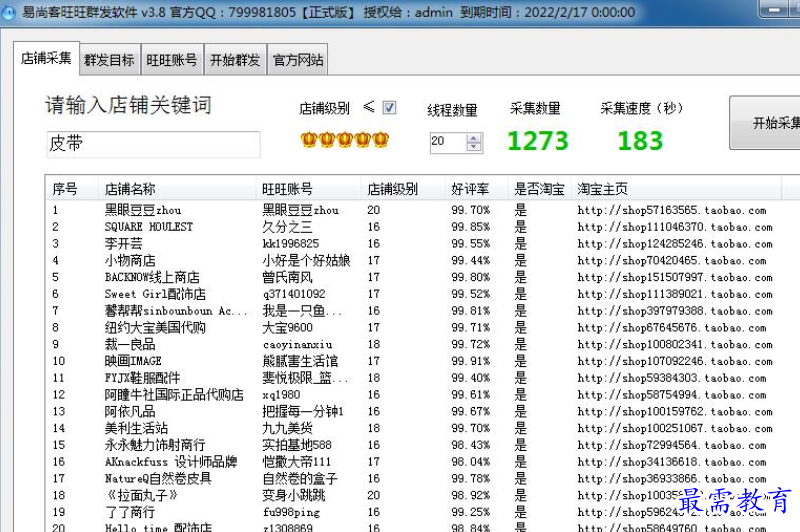Click the 旺旺账号 cell fu998ping
This screenshot has height=532, width=800.
pos(291,512)
